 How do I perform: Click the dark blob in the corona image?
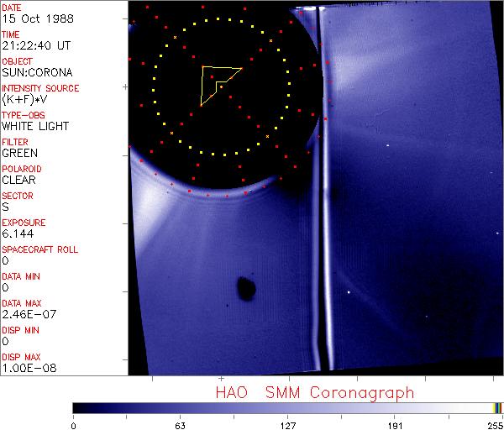246,289
